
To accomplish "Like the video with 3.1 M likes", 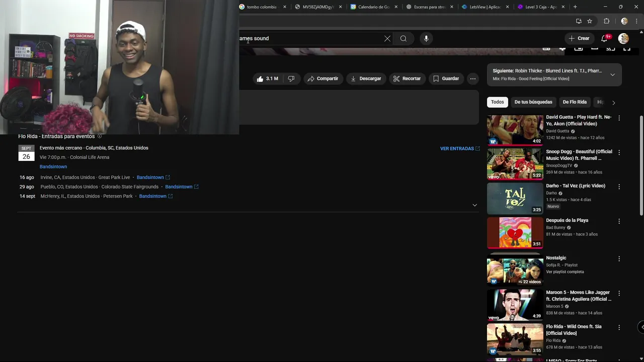I will click(268, 78).
